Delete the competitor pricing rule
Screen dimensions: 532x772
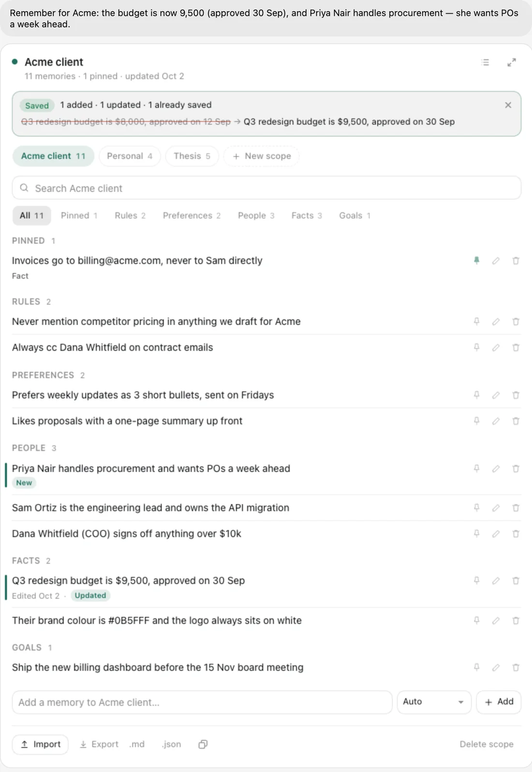tap(516, 322)
